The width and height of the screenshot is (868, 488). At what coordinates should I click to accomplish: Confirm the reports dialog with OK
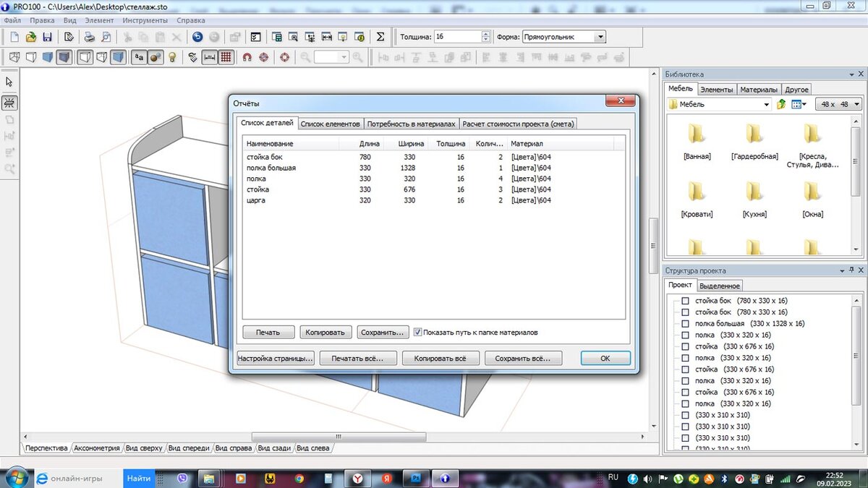pos(605,358)
